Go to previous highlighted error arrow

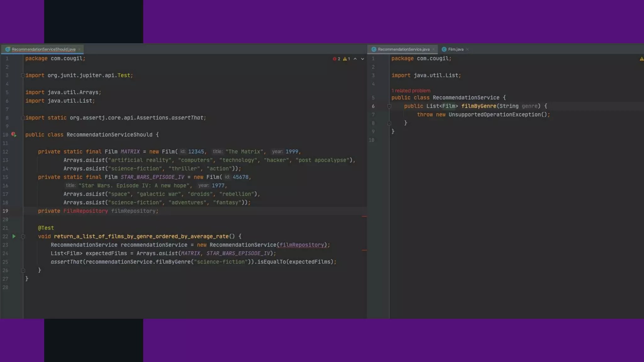(355, 59)
